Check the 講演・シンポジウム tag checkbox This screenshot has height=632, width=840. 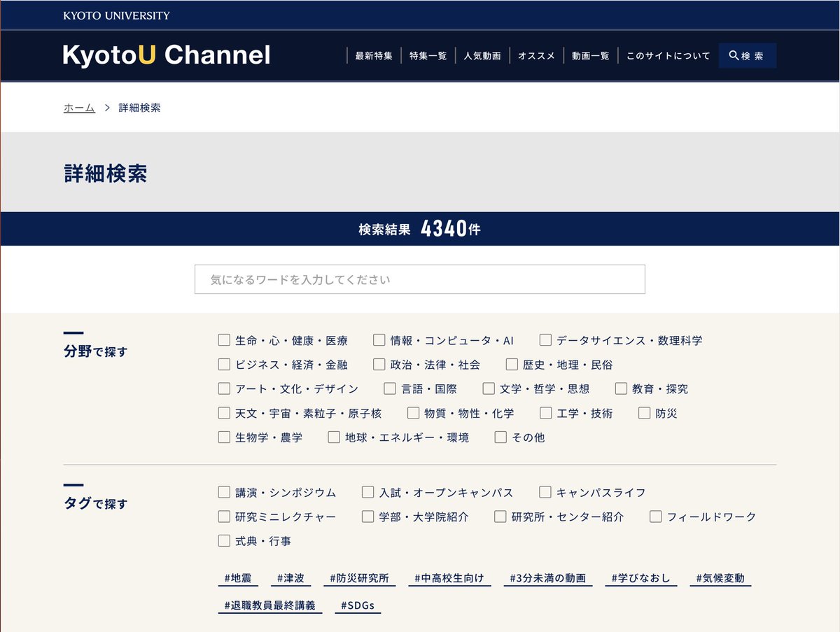(x=224, y=493)
